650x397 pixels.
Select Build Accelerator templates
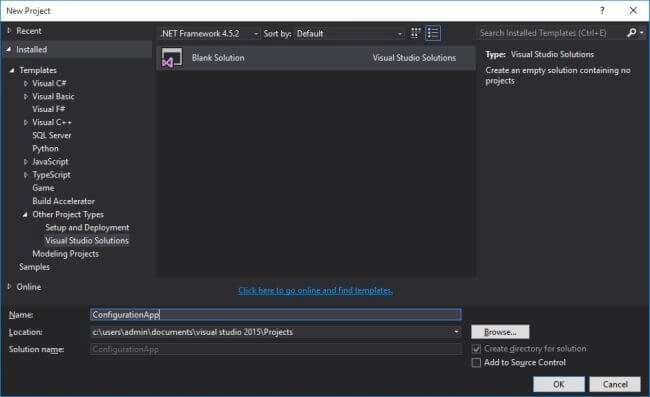[63, 201]
